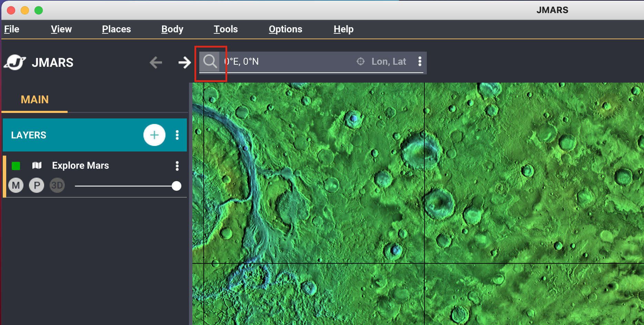Screen dimensions: 644x325
Task: Click the JMARS logo icon
Action: point(15,62)
